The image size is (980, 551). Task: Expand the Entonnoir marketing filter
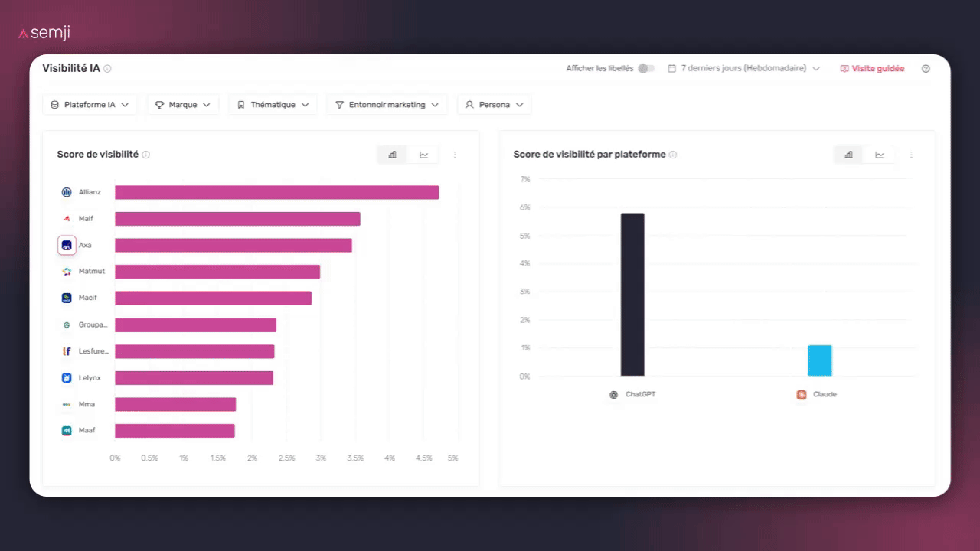387,105
